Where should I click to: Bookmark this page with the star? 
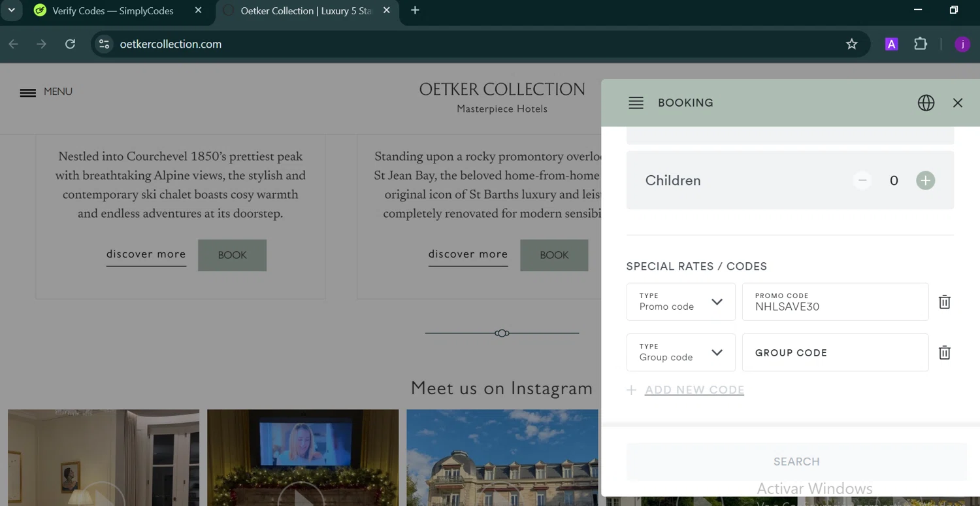(851, 44)
